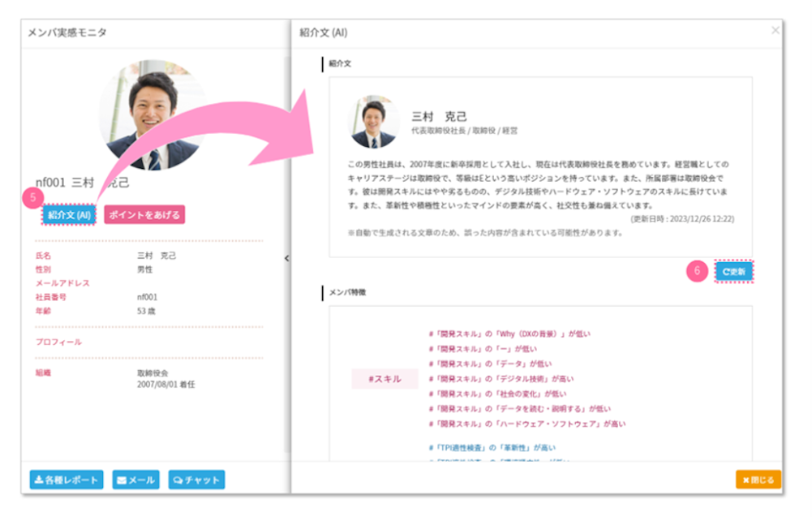Open 紹介文 (AI) for 三村 克己
Image resolution: width=812 pixels, height=517 pixels.
[69, 214]
